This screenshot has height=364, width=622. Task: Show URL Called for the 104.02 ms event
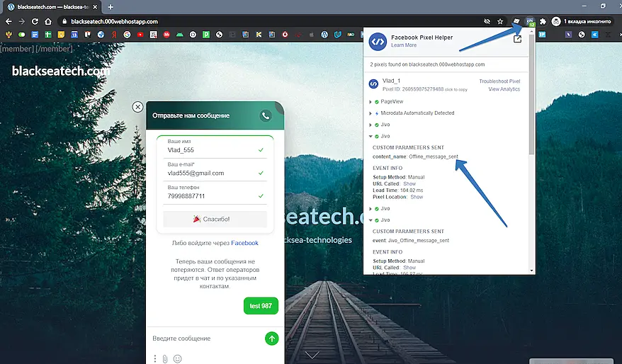click(x=409, y=184)
